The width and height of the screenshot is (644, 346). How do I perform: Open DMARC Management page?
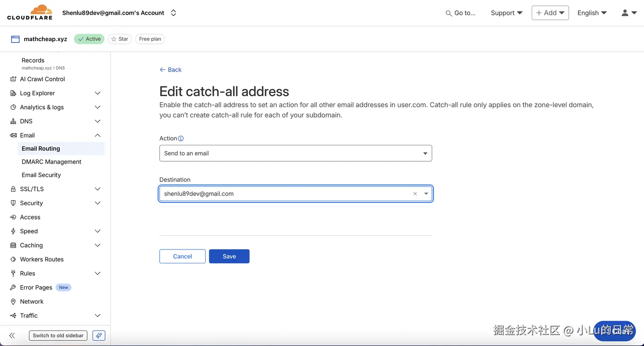pyautogui.click(x=51, y=162)
